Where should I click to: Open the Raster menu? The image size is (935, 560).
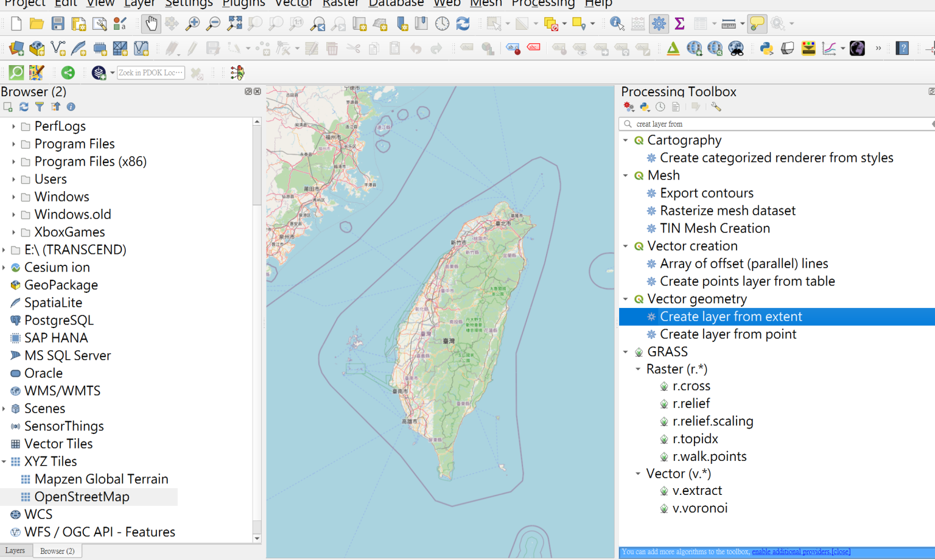(x=340, y=4)
